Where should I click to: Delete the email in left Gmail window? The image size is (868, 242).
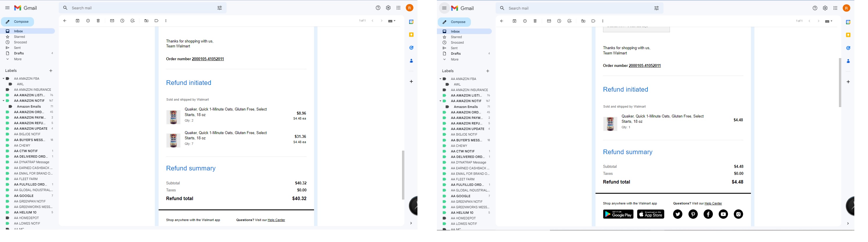coord(98,21)
